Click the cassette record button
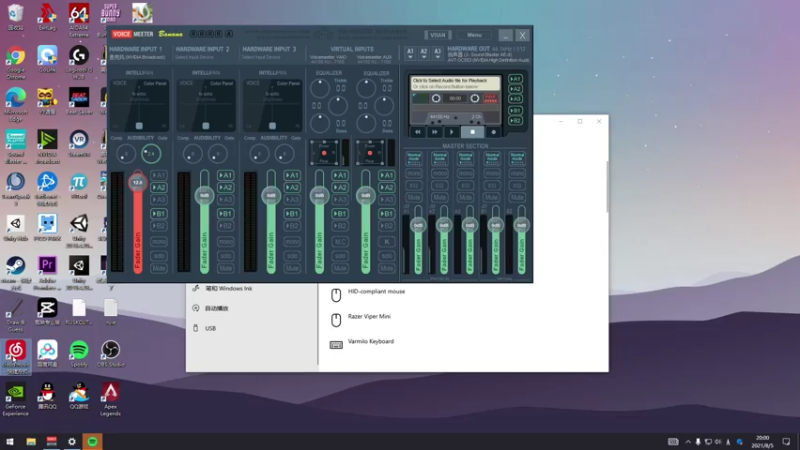Screen dimensions: 800x450 click(x=493, y=132)
